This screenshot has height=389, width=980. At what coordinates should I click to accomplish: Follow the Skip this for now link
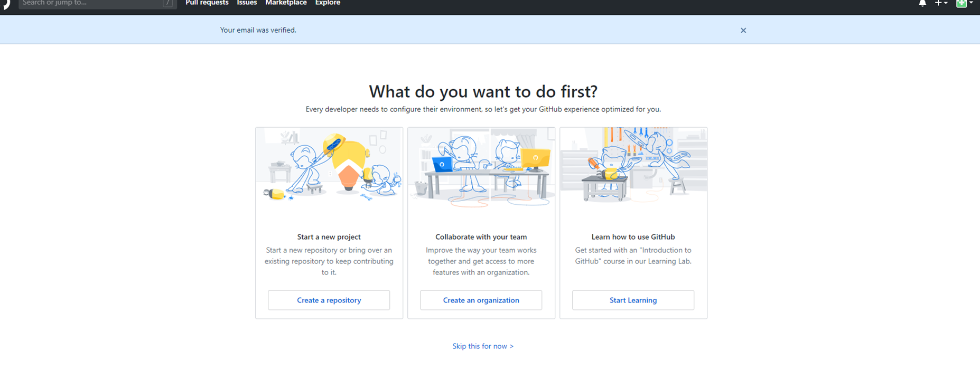[483, 346]
